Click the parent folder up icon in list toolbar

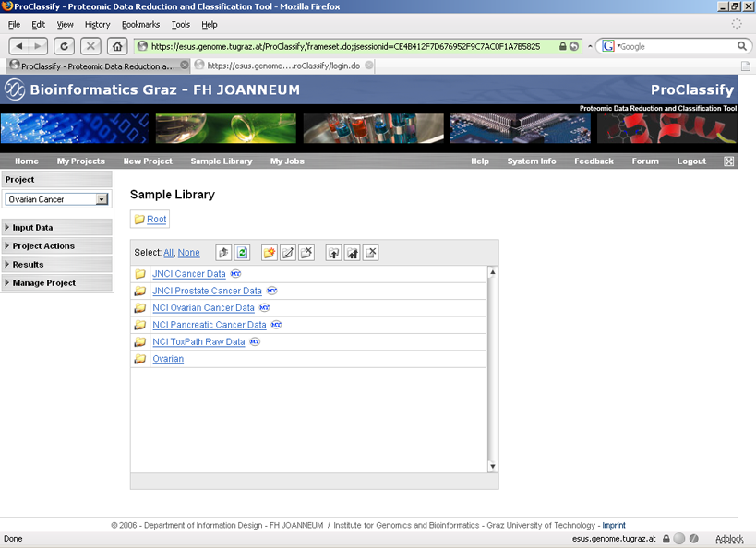[223, 253]
